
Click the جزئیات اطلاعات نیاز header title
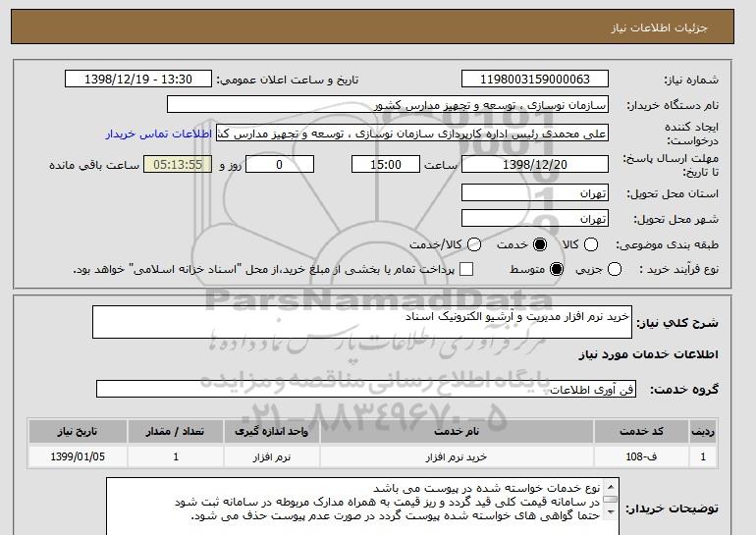click(659, 27)
